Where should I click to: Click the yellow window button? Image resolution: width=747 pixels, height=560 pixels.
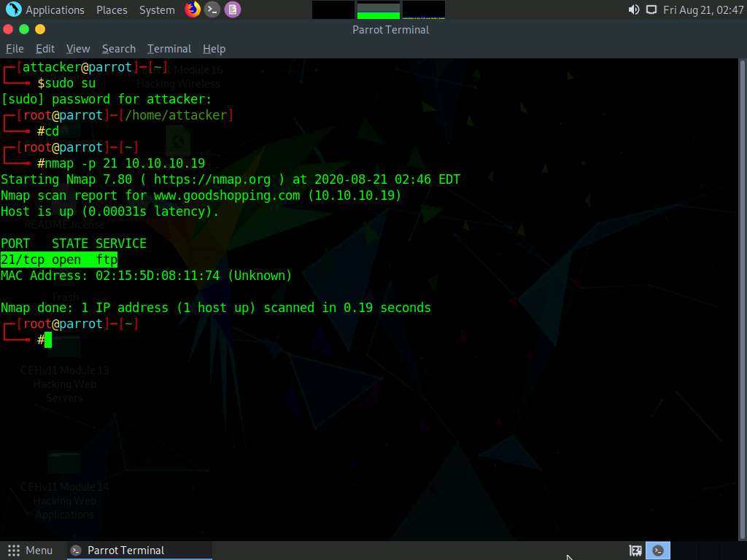click(40, 29)
